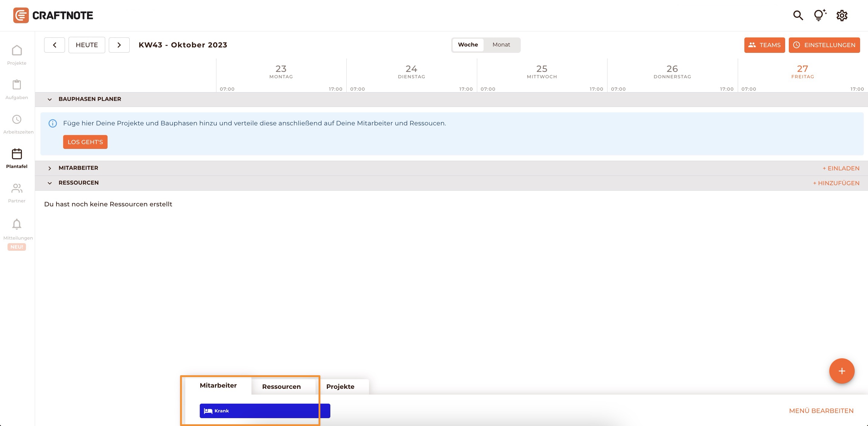Click the Craftnote logo
The height and width of the screenshot is (426, 868).
point(53,15)
